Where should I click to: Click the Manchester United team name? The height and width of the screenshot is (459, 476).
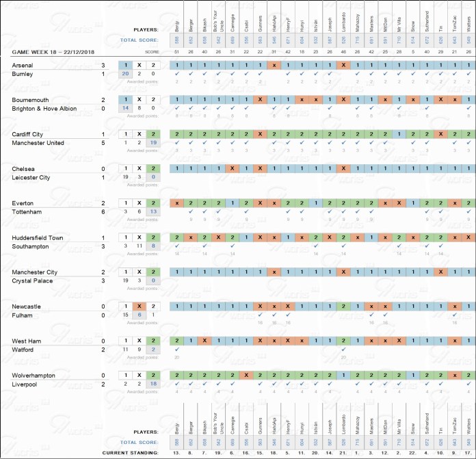[x=42, y=143]
